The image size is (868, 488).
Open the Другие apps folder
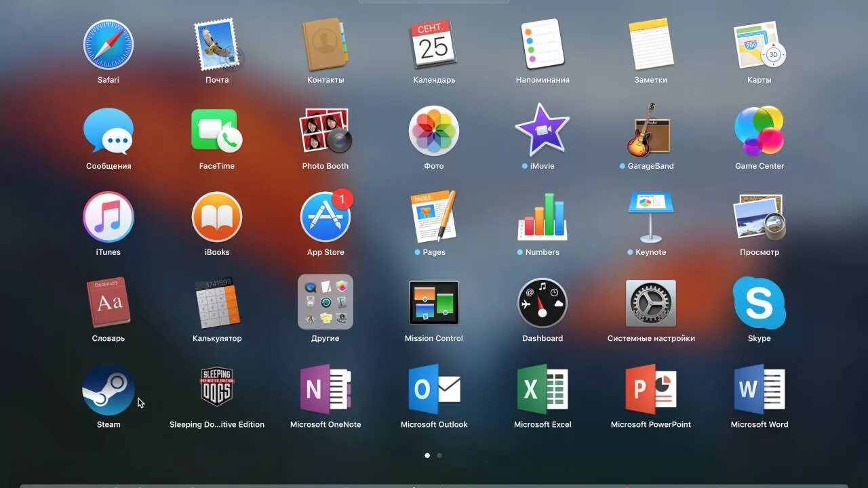coord(325,302)
